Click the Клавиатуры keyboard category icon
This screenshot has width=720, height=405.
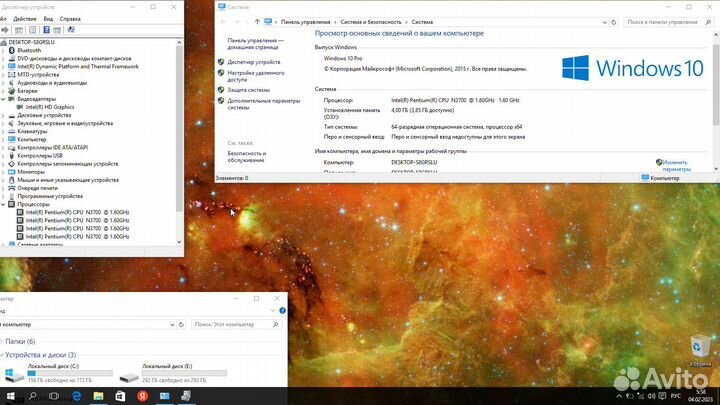(x=11, y=131)
